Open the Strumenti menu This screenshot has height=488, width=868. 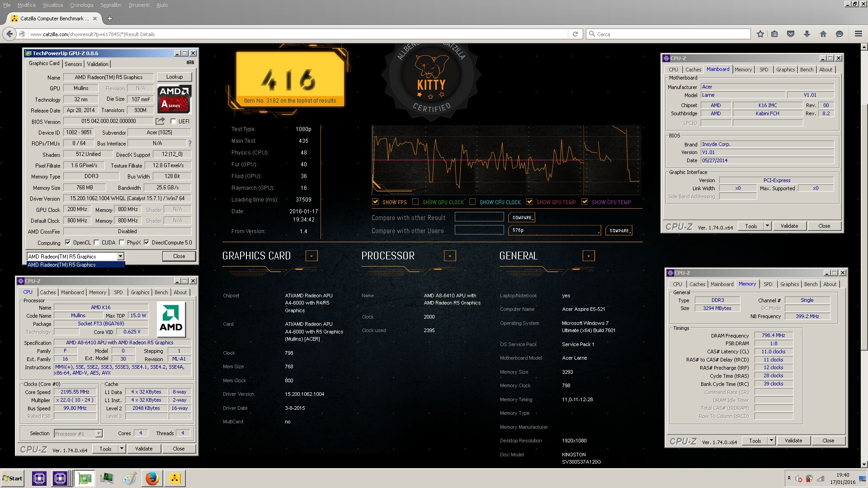pos(139,5)
